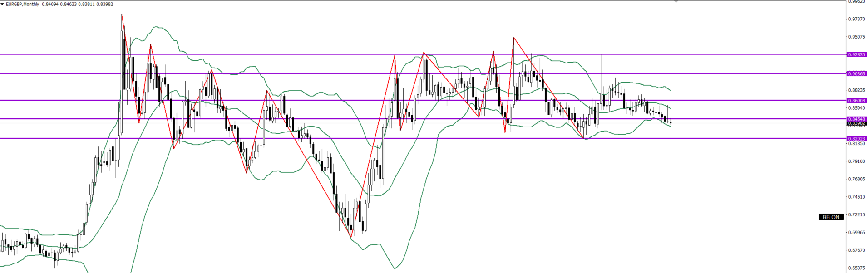
Task: Click the 0.72215 price scale label
Action: 857,214
